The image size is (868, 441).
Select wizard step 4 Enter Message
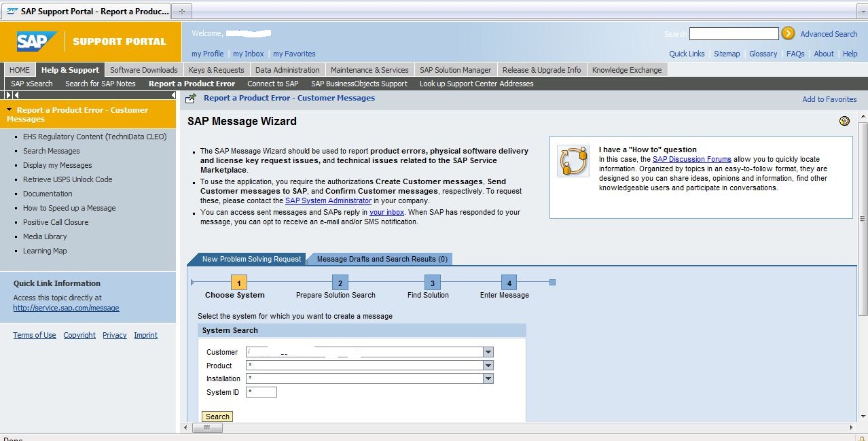coord(509,283)
